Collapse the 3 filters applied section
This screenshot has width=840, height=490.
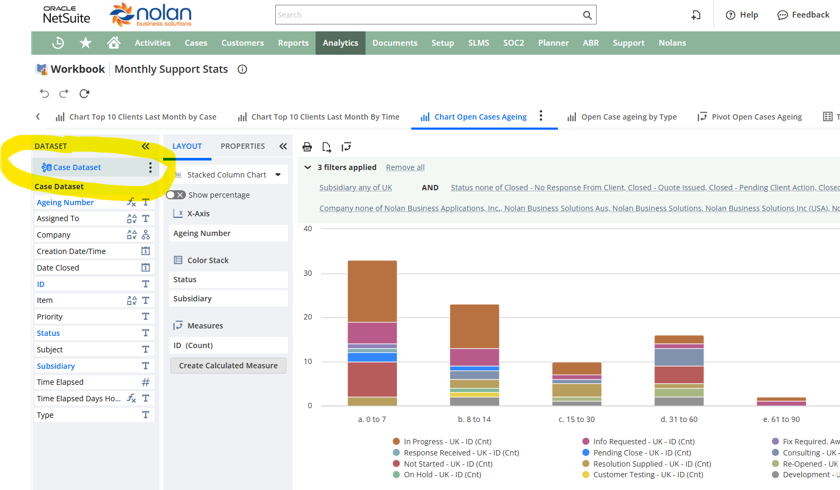click(308, 167)
